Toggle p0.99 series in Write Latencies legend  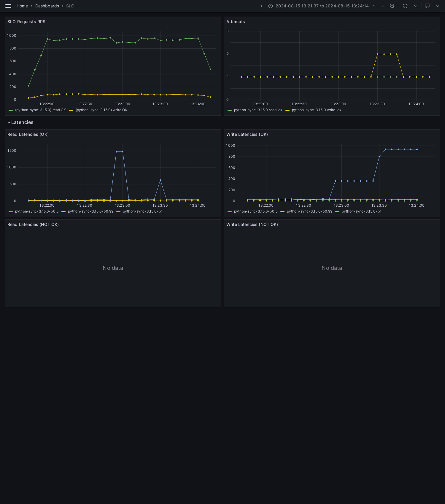pyautogui.click(x=309, y=211)
